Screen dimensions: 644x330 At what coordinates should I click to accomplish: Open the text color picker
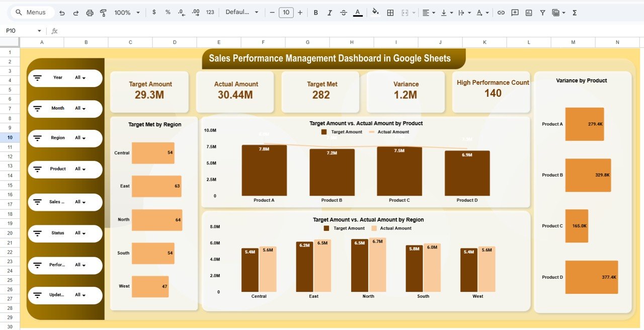[x=358, y=13]
